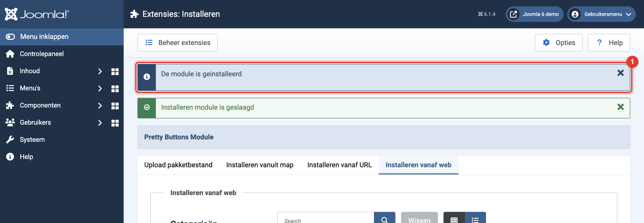Open Beheer extensies
This screenshot has height=223, width=644.
(x=178, y=43)
